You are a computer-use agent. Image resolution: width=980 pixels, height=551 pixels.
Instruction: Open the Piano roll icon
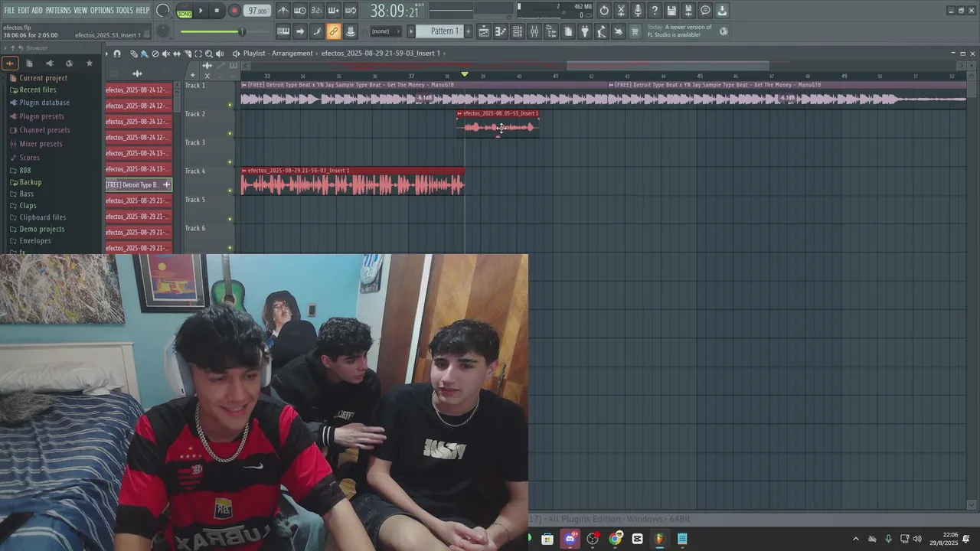coord(501,31)
